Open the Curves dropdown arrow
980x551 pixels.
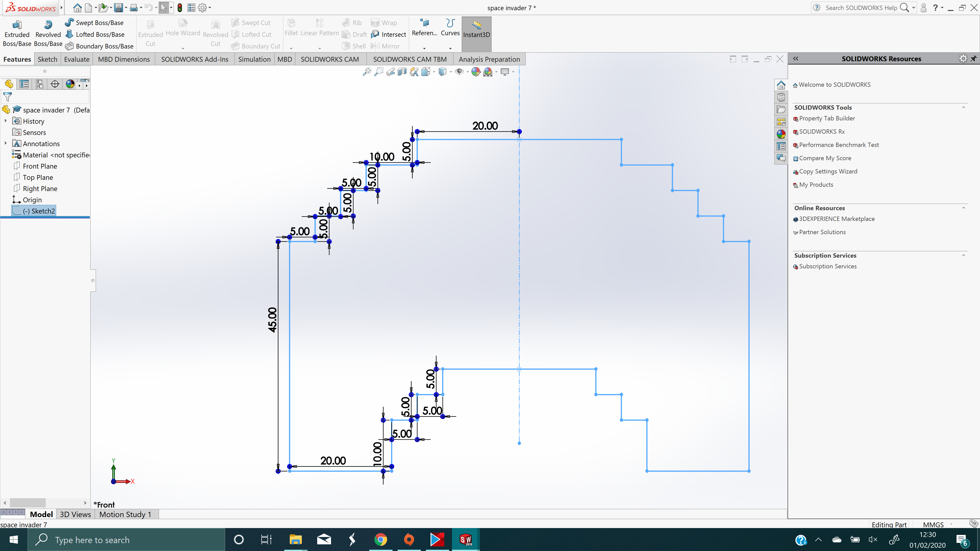450,48
